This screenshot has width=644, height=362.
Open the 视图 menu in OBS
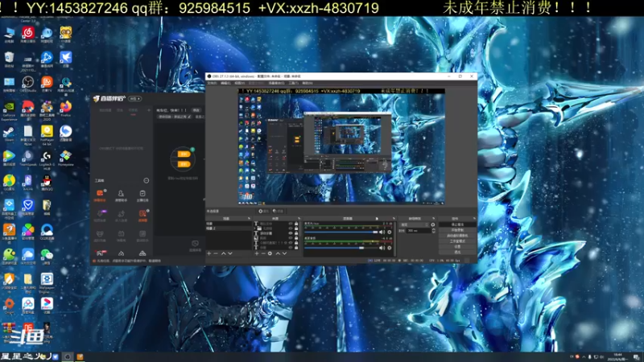pos(240,83)
